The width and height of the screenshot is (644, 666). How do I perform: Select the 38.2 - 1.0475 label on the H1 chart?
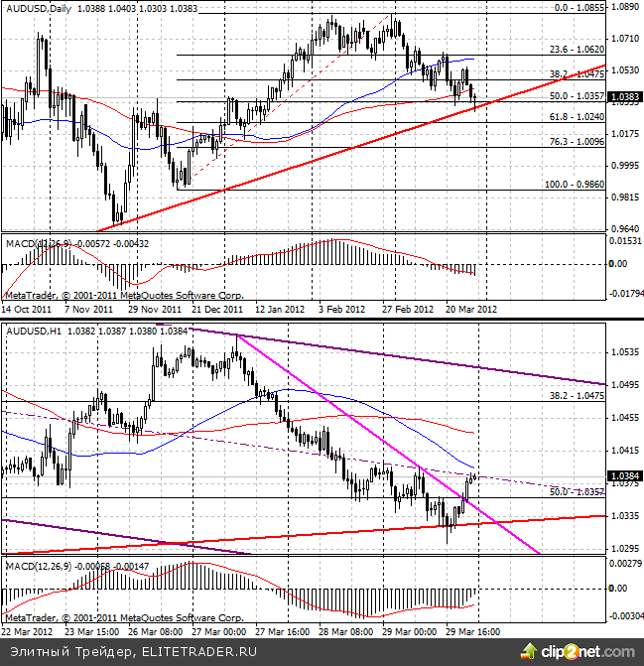coord(578,394)
